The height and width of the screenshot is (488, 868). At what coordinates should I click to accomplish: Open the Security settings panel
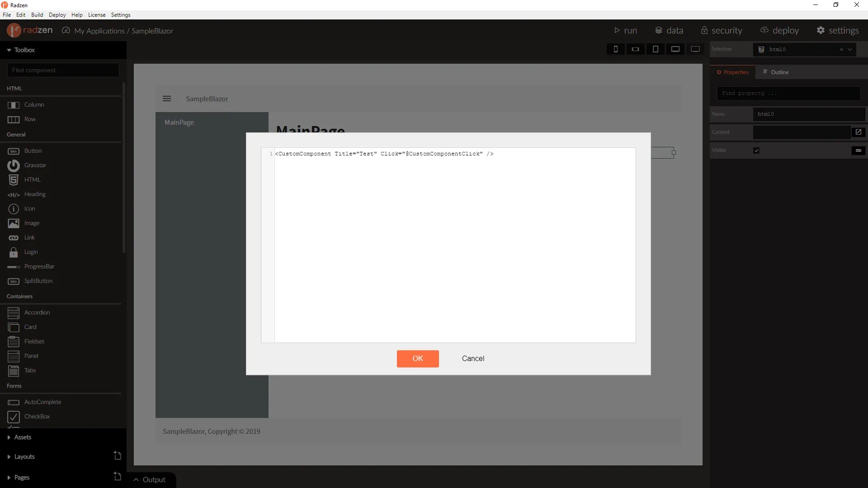click(x=722, y=30)
